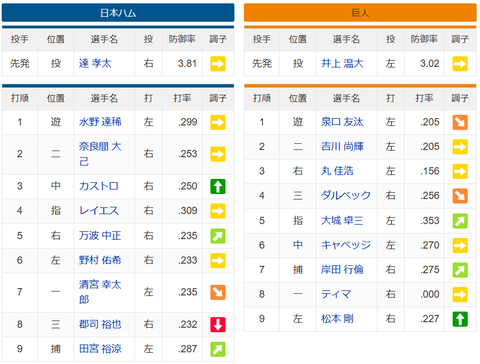The image size is (480, 364).
Task: Click light-green rising arrow for 大城 卓三
Action: (460, 221)
